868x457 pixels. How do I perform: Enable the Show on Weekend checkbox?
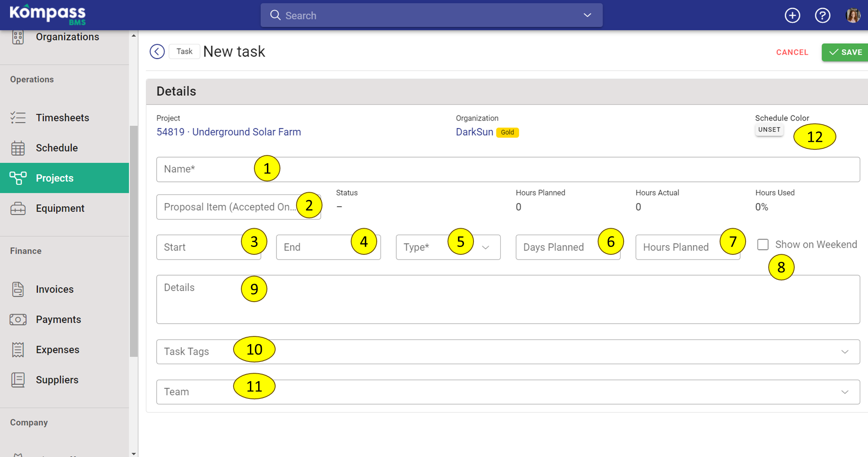(x=763, y=244)
